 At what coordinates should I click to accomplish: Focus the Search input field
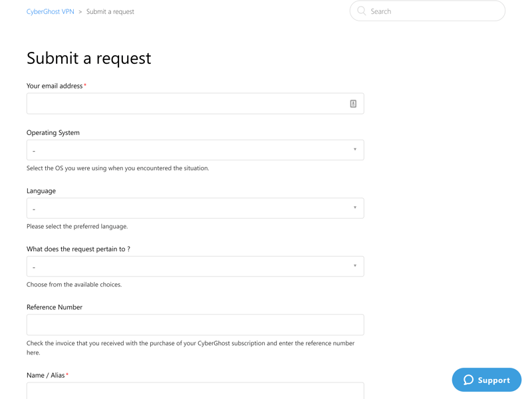pyautogui.click(x=428, y=11)
